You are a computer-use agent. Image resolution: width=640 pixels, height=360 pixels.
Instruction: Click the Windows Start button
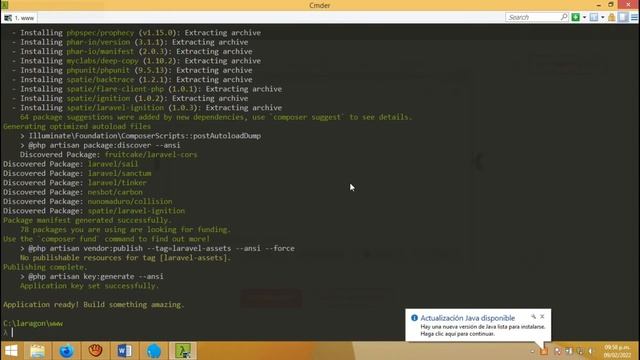point(11,351)
